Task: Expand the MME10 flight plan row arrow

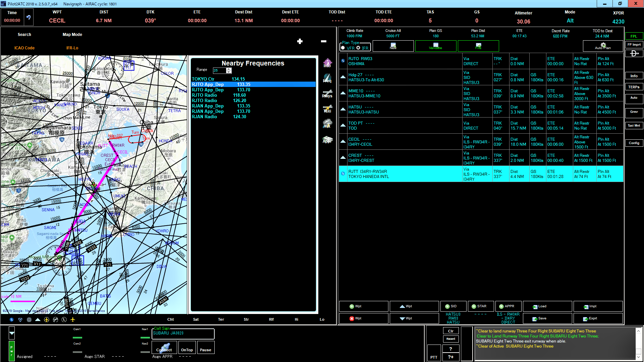Action: coord(343,93)
